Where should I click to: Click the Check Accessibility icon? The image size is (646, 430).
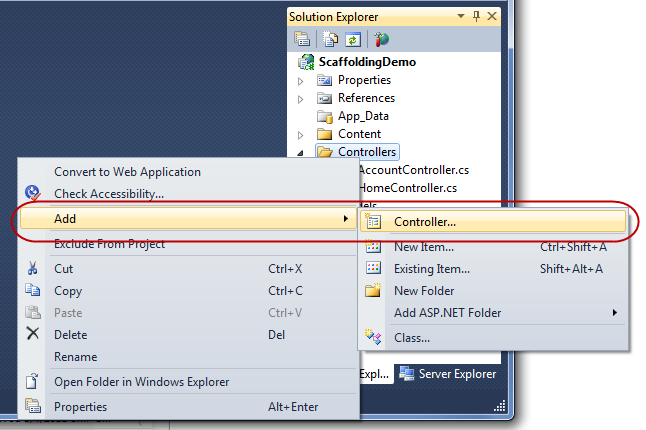32,192
